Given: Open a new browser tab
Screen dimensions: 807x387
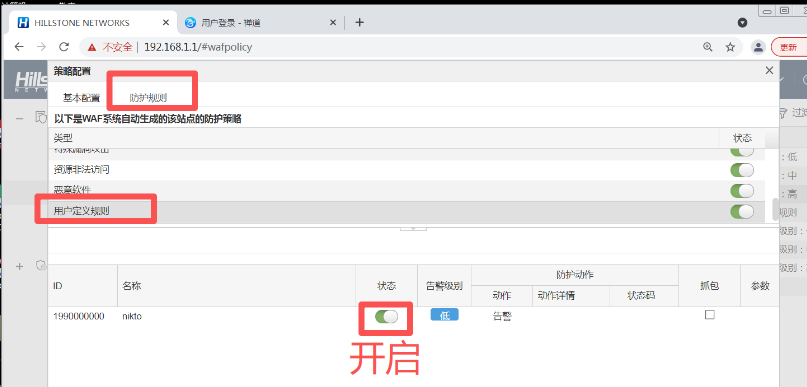Looking at the screenshot, I should coord(359,23).
